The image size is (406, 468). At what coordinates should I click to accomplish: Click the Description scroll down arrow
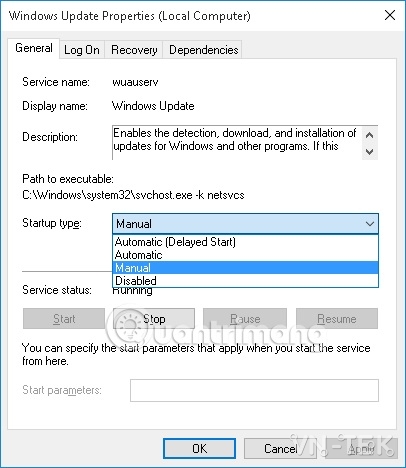coord(369,152)
